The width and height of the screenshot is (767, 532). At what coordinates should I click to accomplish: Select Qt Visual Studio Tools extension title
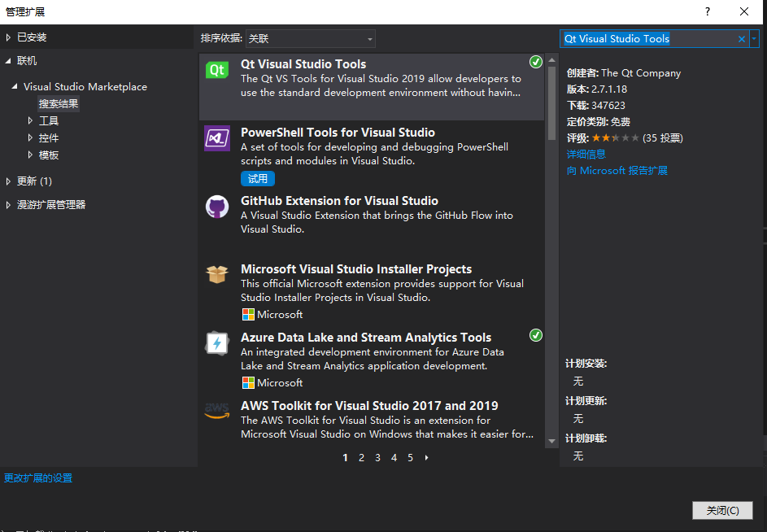click(303, 64)
